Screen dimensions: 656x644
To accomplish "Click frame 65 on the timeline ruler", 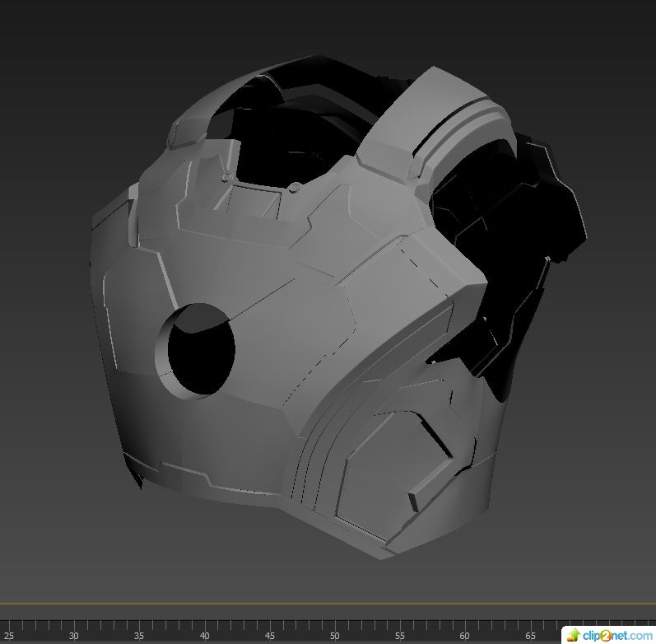I will click(530, 635).
